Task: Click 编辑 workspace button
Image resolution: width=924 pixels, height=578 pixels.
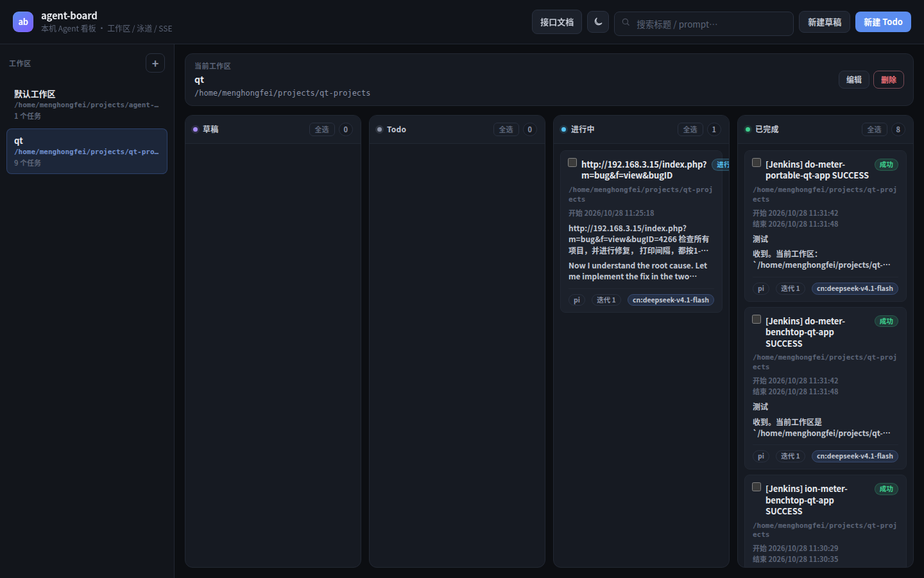Action: pos(854,80)
